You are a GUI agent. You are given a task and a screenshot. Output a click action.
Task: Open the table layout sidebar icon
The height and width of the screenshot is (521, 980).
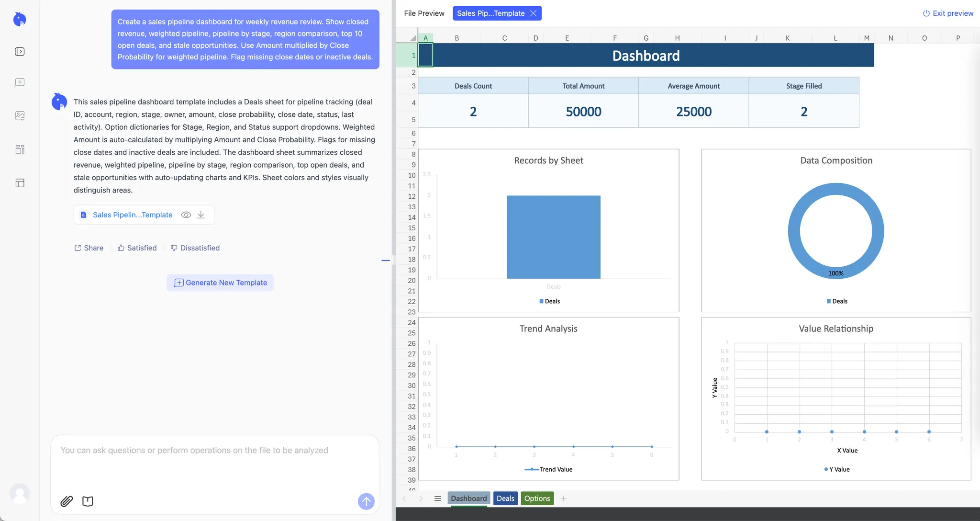pos(20,183)
